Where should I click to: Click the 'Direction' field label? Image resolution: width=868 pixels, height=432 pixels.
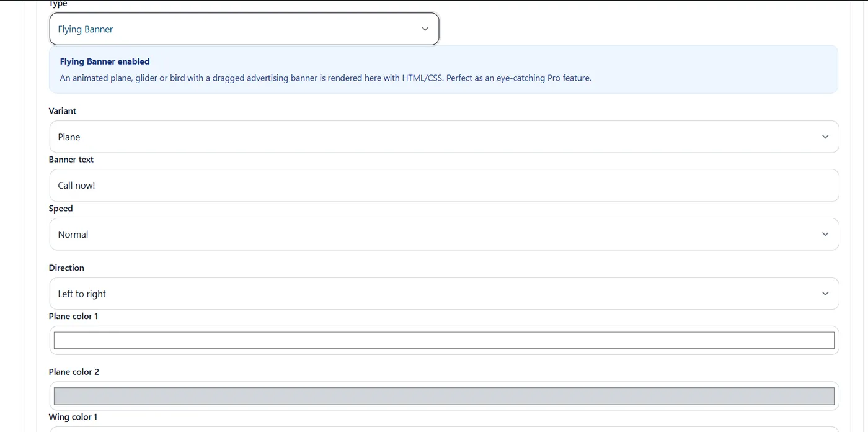click(66, 268)
